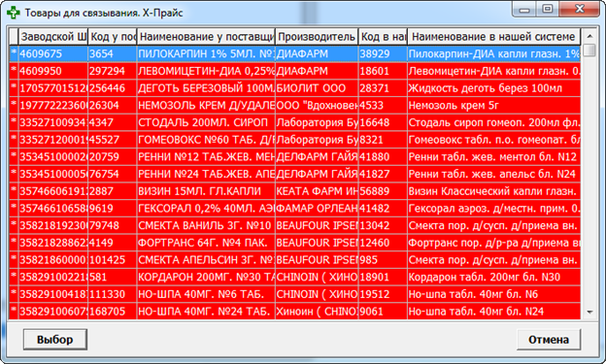Click our system code 16648
The image size is (606, 364).
coord(383,122)
